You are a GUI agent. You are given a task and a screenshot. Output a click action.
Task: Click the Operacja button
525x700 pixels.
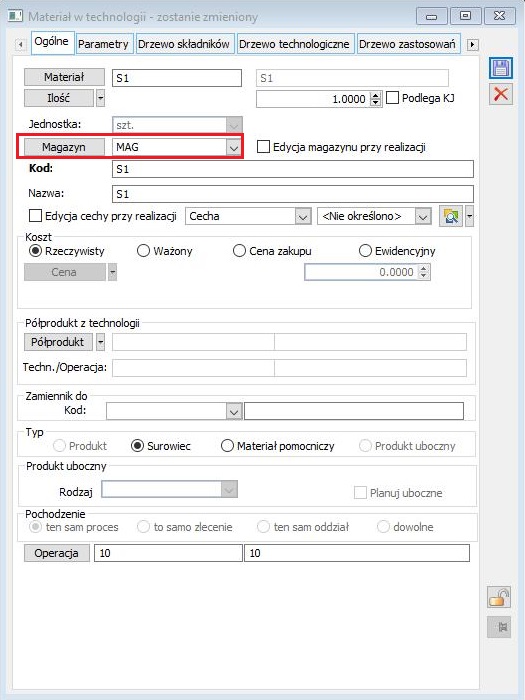click(x=57, y=553)
